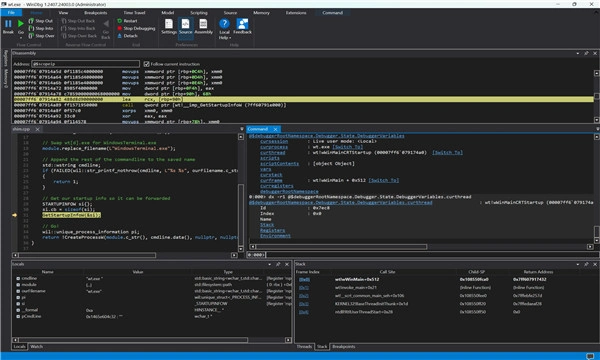Click the Disassembly Address input field

pos(85,64)
